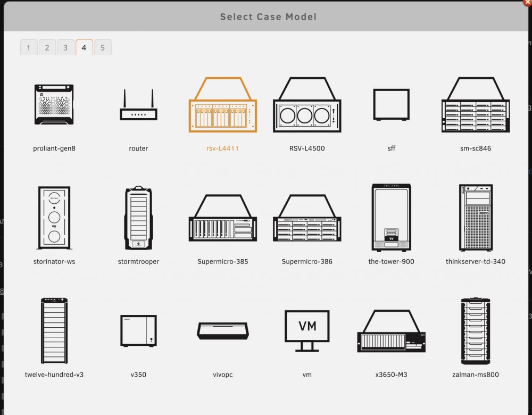This screenshot has width=532, height=415.
Task: Click the orange "rsv-L4411" label
Action: click(222, 148)
